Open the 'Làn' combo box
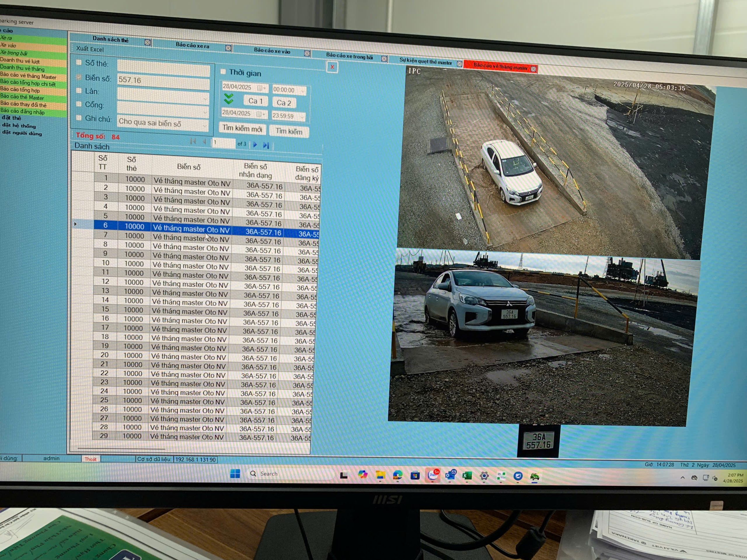Screen dimensions: 747x560 [x=205, y=99]
